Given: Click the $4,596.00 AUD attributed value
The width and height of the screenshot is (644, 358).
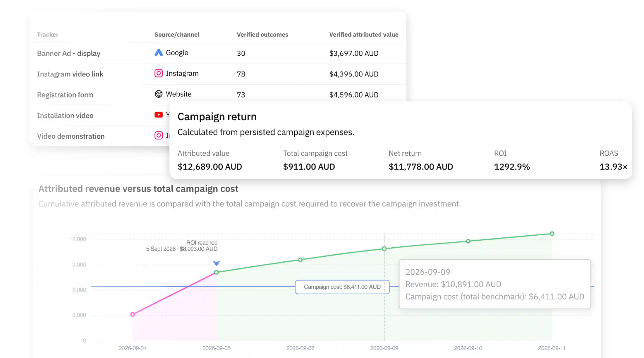Looking at the screenshot, I should point(354,95).
